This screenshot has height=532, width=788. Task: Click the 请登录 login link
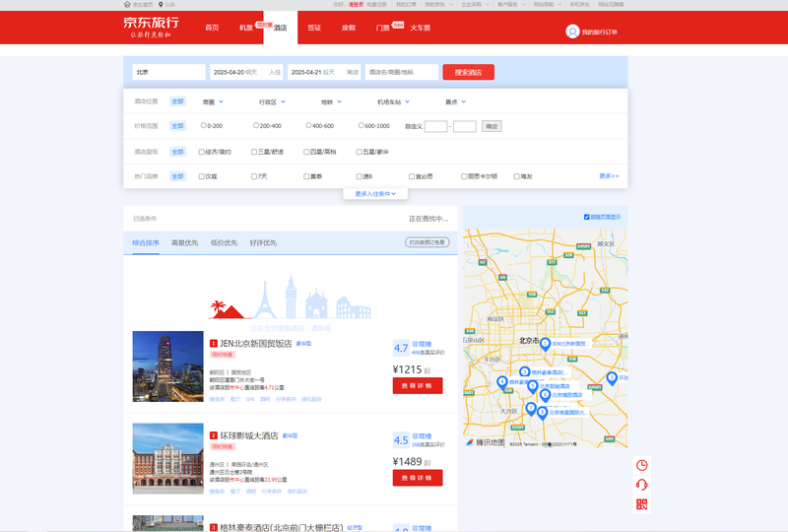coord(356,4)
